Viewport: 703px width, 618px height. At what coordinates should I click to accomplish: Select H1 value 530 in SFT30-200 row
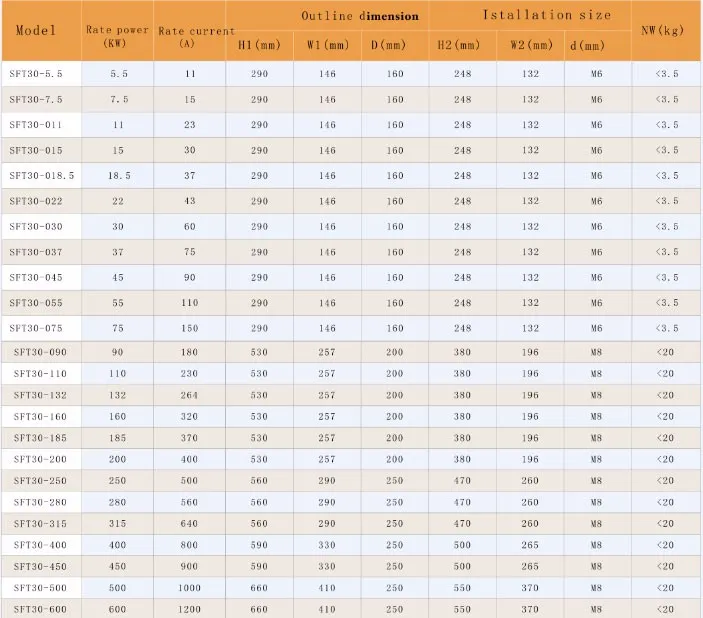[259, 459]
